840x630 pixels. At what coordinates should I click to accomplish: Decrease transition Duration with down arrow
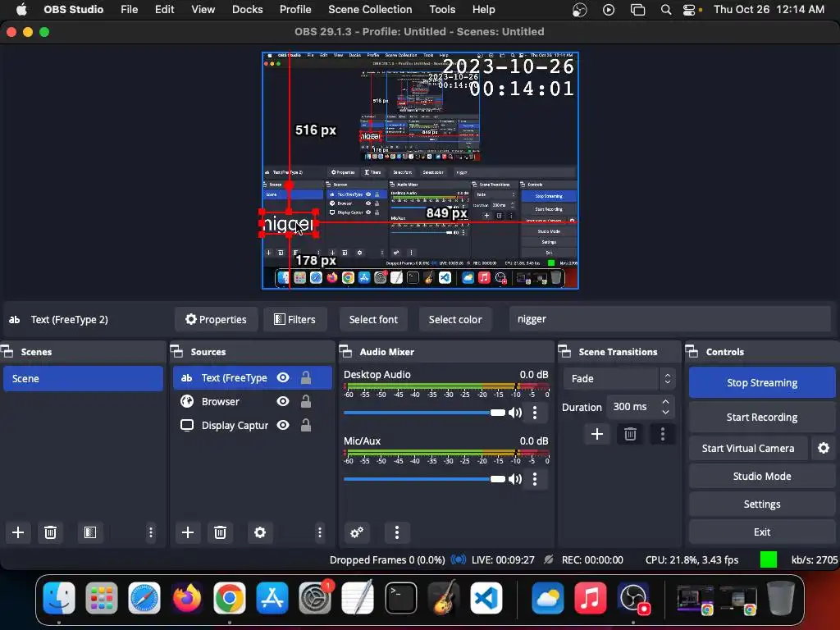(x=665, y=412)
